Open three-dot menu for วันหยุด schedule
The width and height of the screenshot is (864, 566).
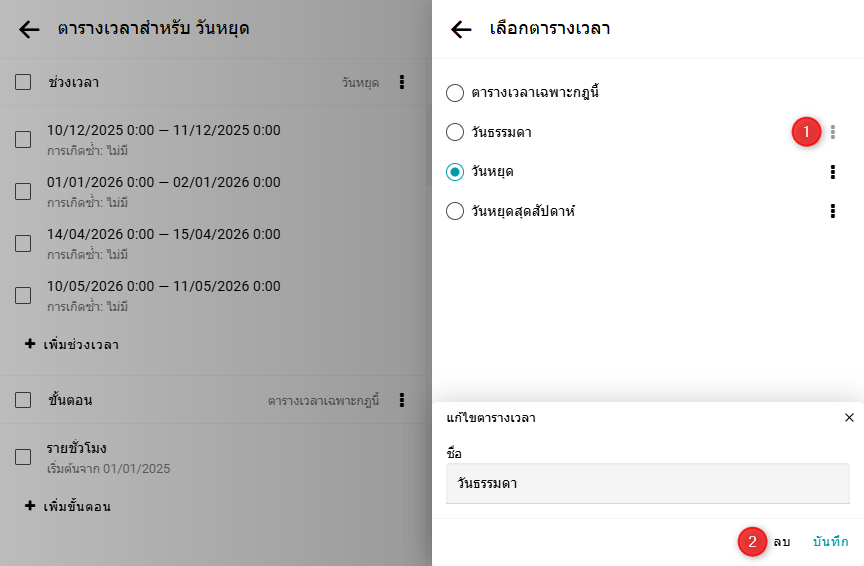[833, 172]
